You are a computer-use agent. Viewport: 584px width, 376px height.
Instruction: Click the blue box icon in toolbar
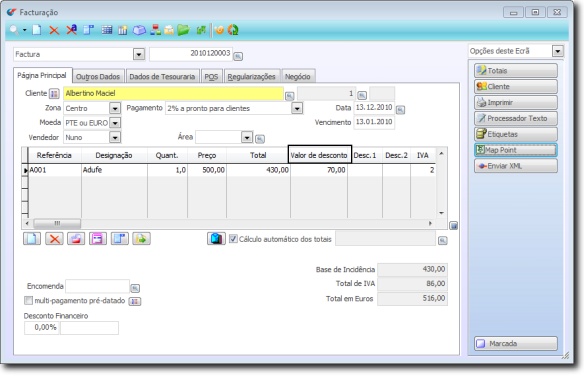click(139, 30)
